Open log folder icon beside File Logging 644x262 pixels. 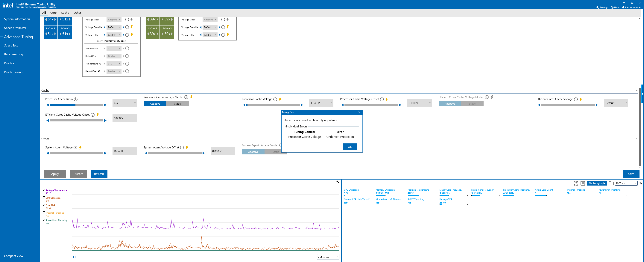[x=611, y=183]
